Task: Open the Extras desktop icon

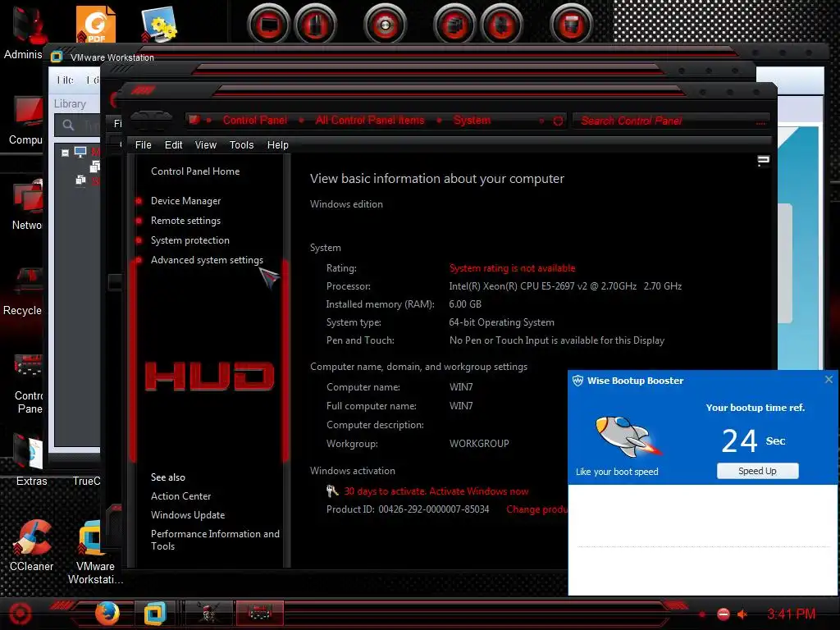Action: 30,459
